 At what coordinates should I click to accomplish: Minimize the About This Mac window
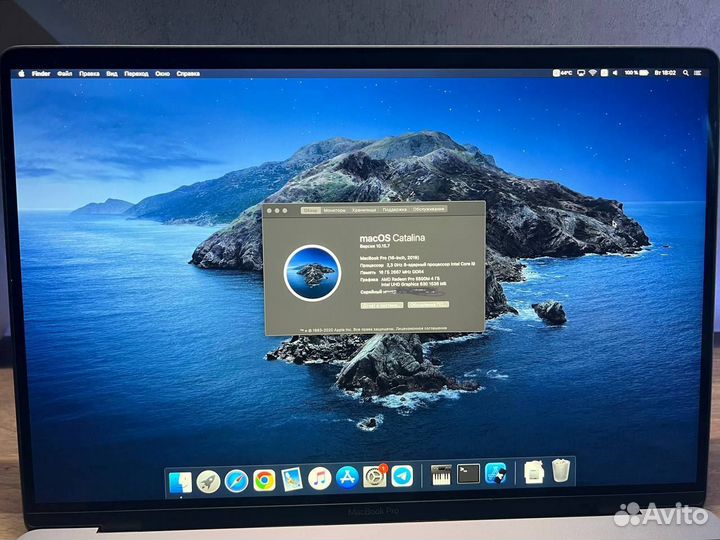[277, 211]
